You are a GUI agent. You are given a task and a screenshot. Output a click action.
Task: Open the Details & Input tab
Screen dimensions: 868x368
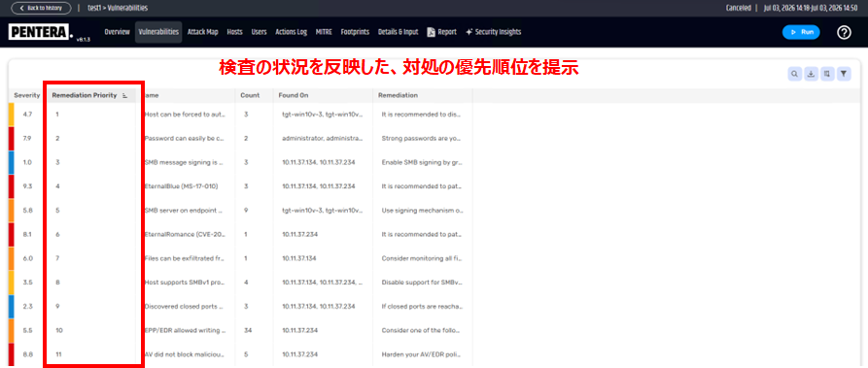pyautogui.click(x=398, y=32)
